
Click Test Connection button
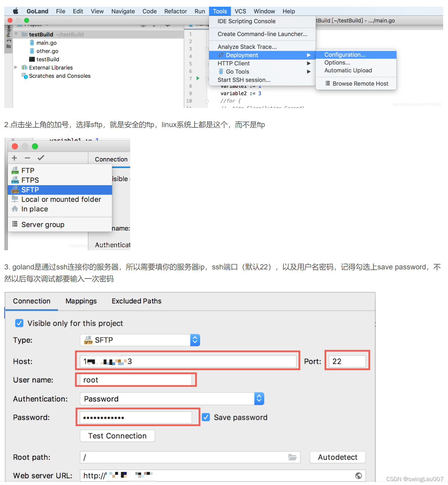tap(117, 436)
